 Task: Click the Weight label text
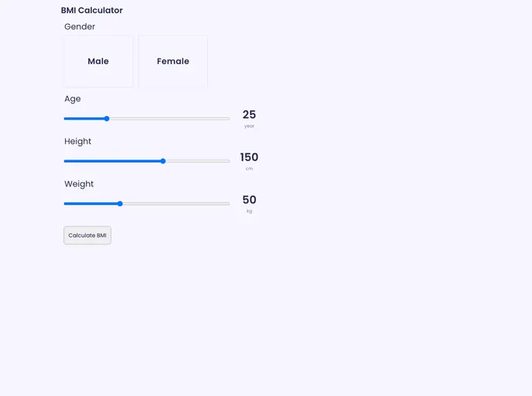click(79, 184)
